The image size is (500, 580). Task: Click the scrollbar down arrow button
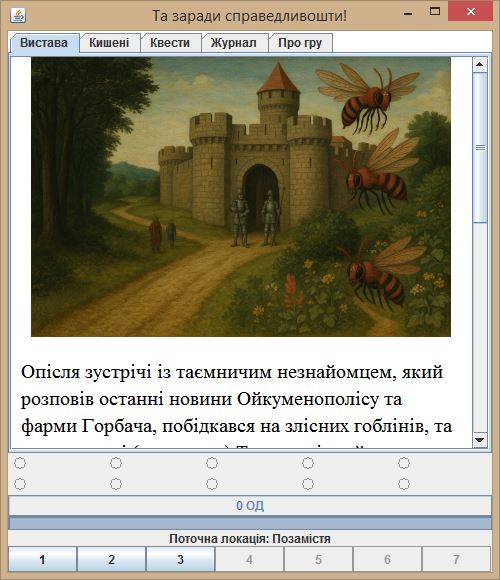(x=480, y=440)
